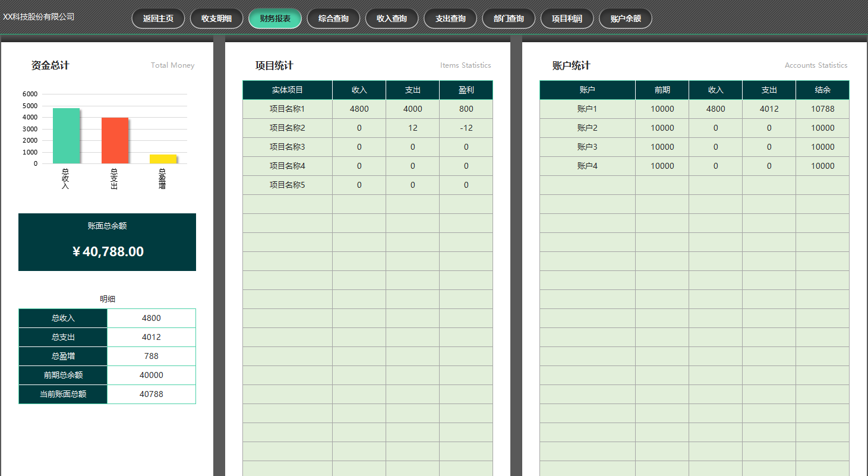The height and width of the screenshot is (476, 868).
Task: Select the highlighted 财务报表 tab
Action: (275, 18)
